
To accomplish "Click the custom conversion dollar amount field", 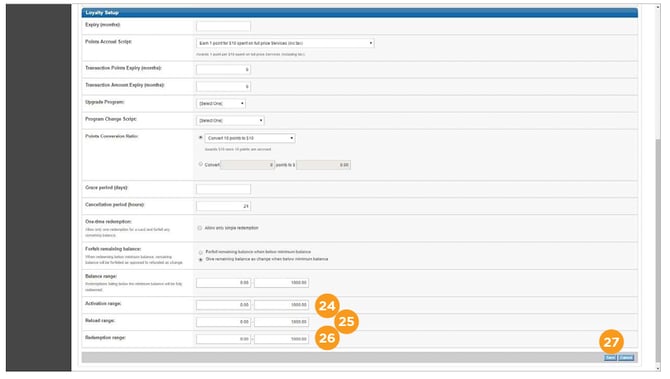I will [323, 165].
